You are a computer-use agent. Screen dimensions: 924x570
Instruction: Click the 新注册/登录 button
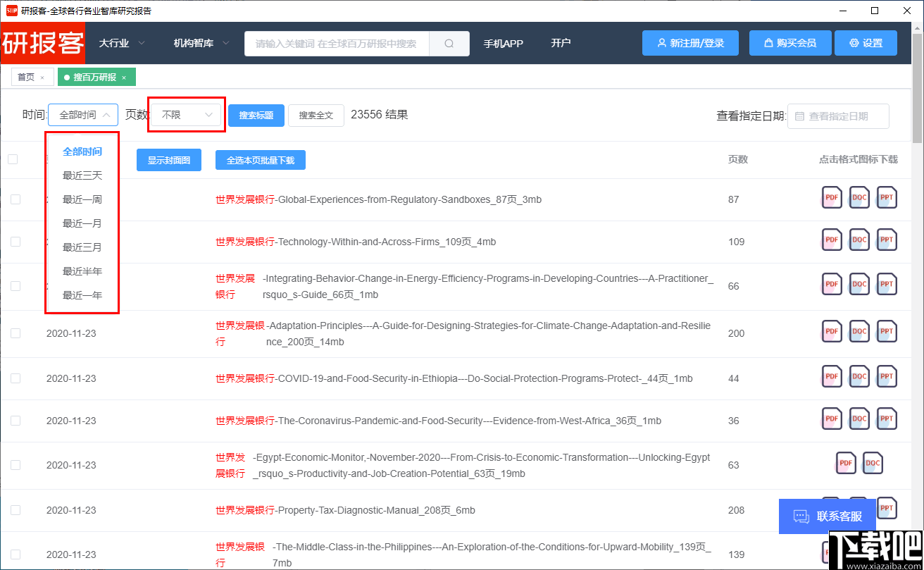[690, 43]
